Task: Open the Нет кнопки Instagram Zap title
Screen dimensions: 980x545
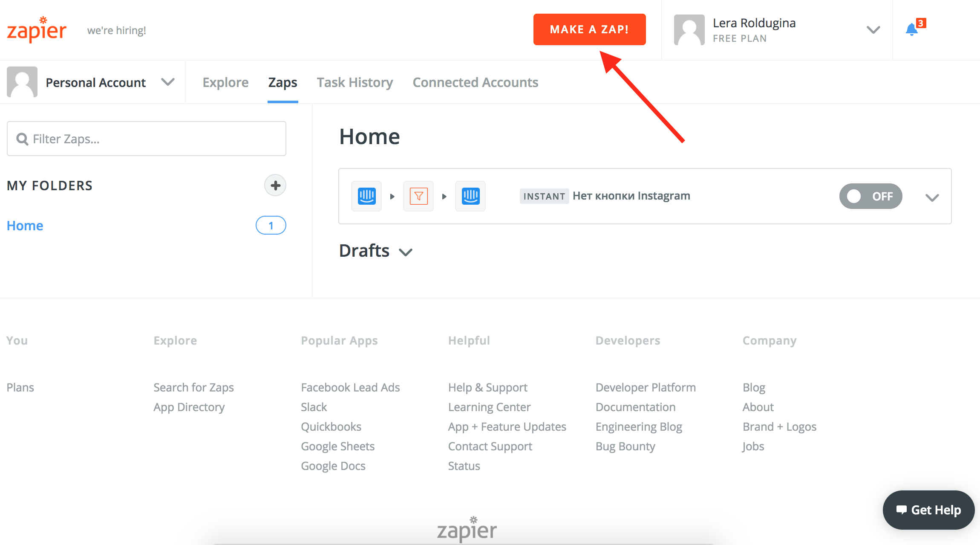Action: pos(631,196)
